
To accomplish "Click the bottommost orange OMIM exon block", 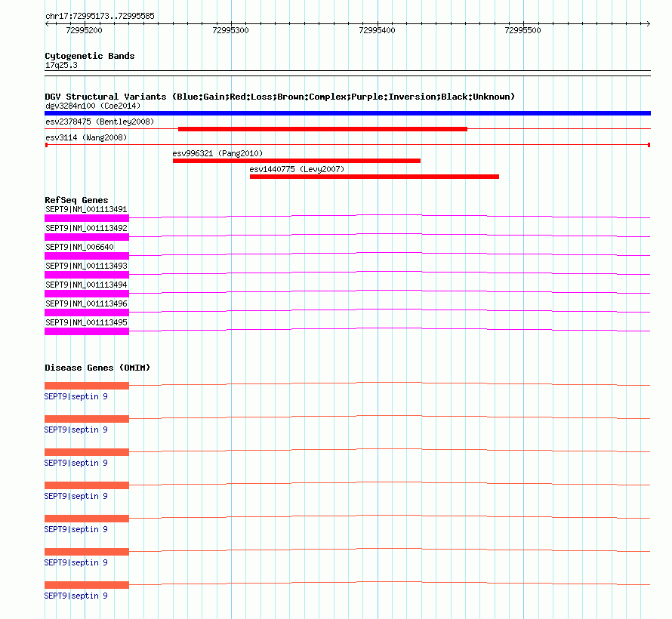I will (87, 585).
